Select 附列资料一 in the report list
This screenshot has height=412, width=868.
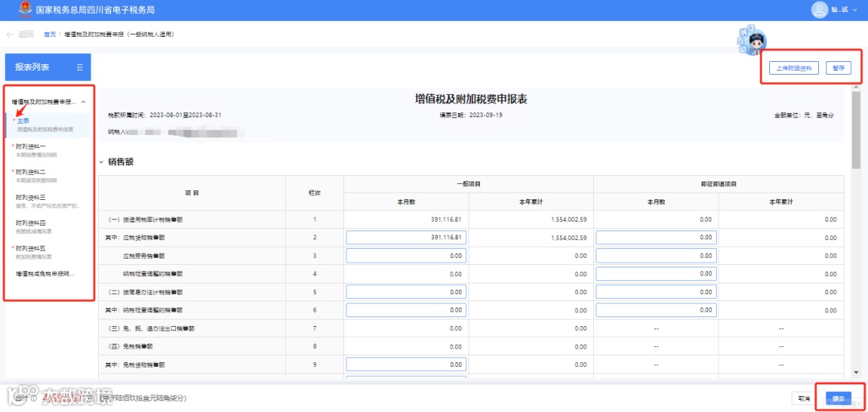[48, 150]
